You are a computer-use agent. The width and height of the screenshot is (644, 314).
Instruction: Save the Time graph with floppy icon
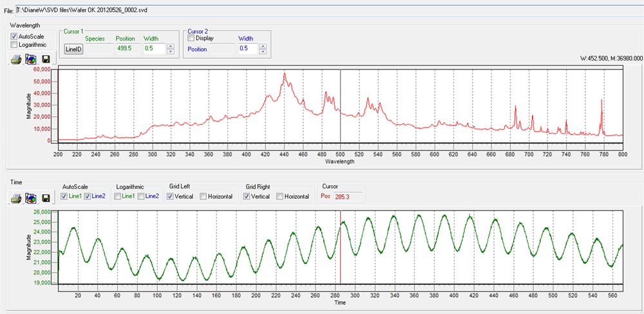coord(46,198)
